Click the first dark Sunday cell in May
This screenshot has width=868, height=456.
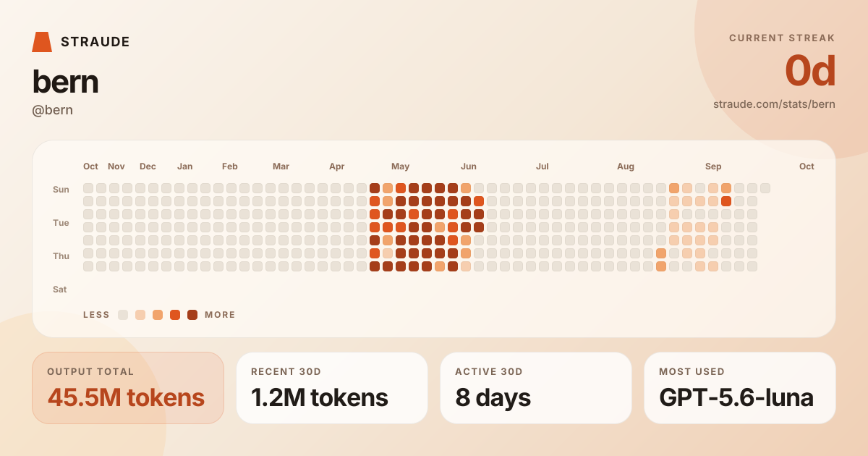coord(375,188)
